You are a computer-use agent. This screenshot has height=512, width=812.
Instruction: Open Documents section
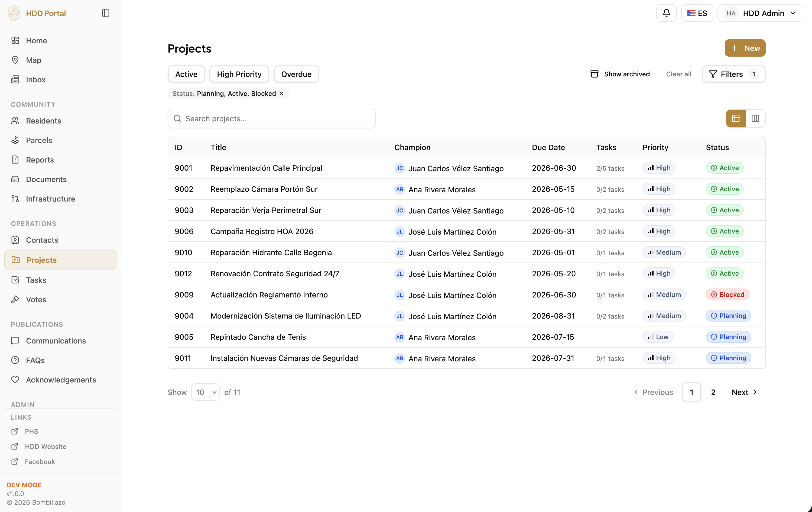point(60,179)
